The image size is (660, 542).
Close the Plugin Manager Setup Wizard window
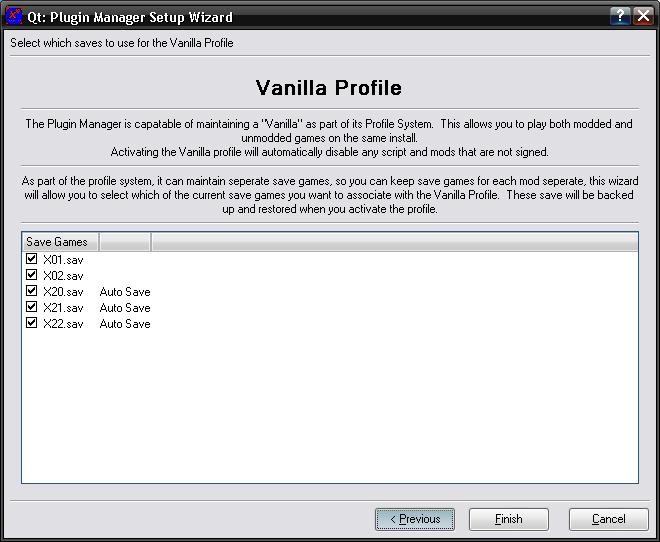tap(643, 17)
